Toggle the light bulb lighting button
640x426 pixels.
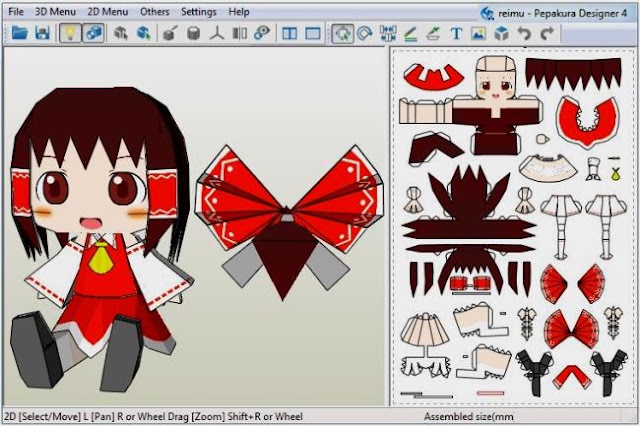(x=70, y=33)
